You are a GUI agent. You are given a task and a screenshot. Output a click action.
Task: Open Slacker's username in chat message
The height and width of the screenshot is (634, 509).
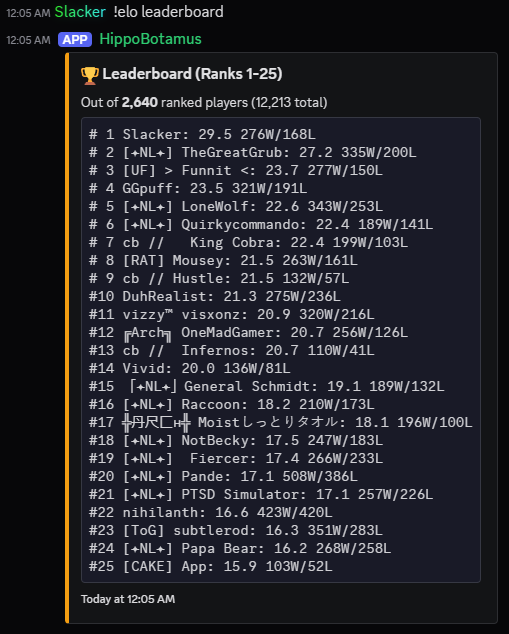click(x=80, y=12)
